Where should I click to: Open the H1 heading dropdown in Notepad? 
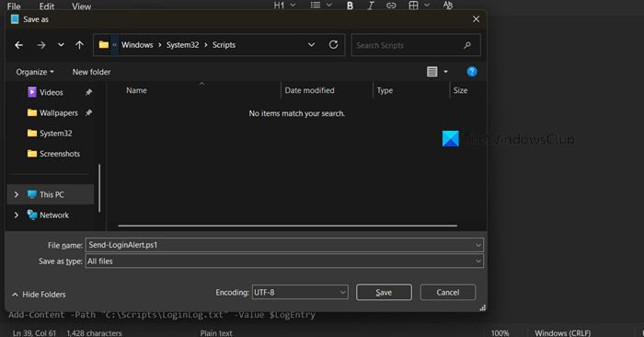click(x=284, y=6)
